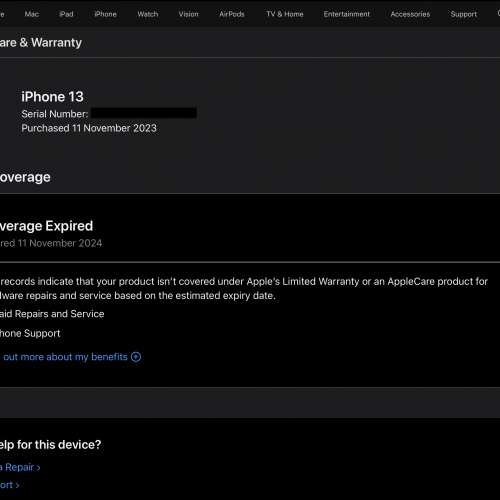
Task: Open the Watch navigation item
Action: pos(148,14)
